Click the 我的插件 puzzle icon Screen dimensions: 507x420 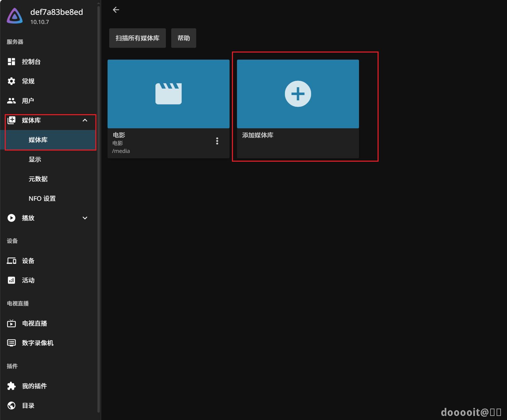11,386
